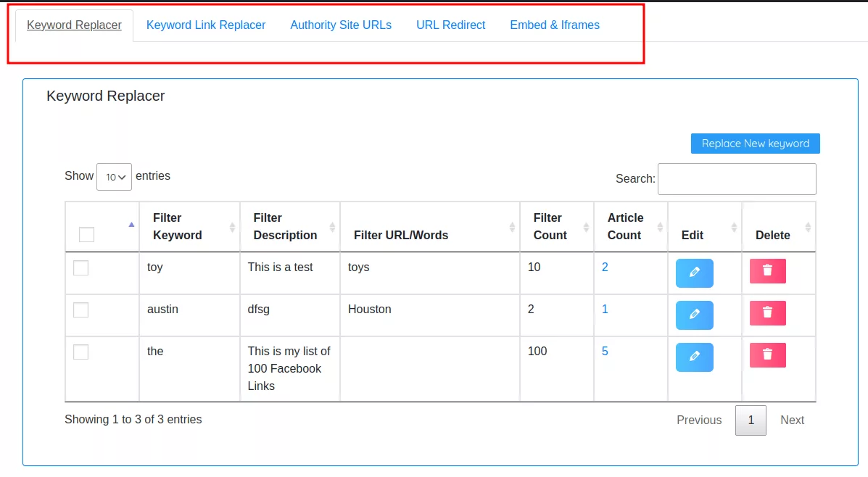
Task: Open the Authority Site URLs tab
Action: tap(341, 25)
